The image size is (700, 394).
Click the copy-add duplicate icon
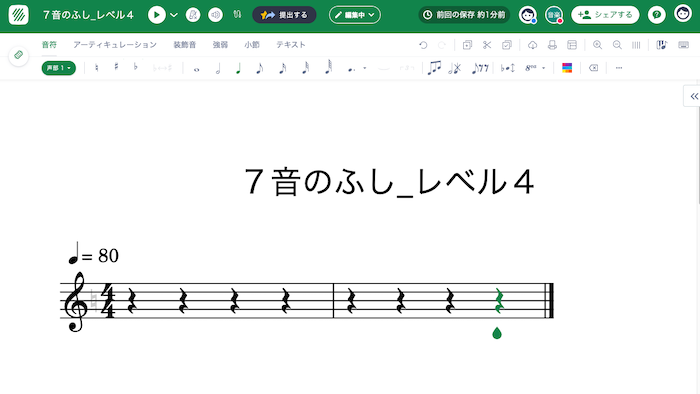[467, 45]
